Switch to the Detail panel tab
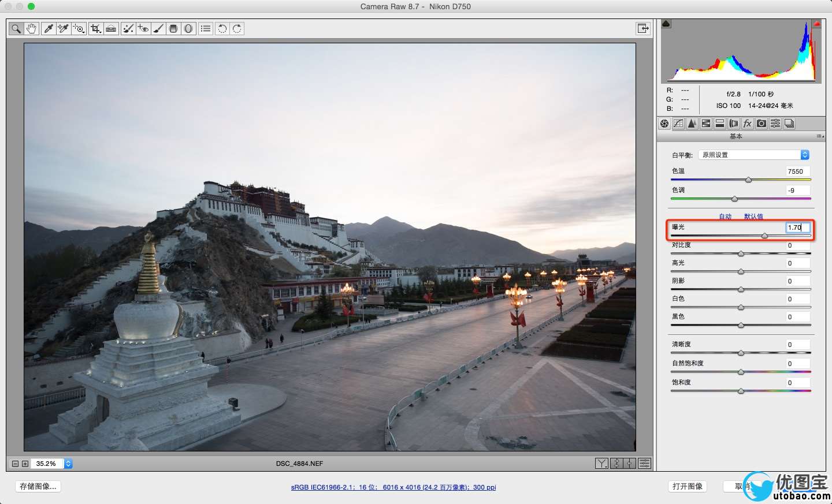This screenshot has height=504, width=832. point(692,123)
